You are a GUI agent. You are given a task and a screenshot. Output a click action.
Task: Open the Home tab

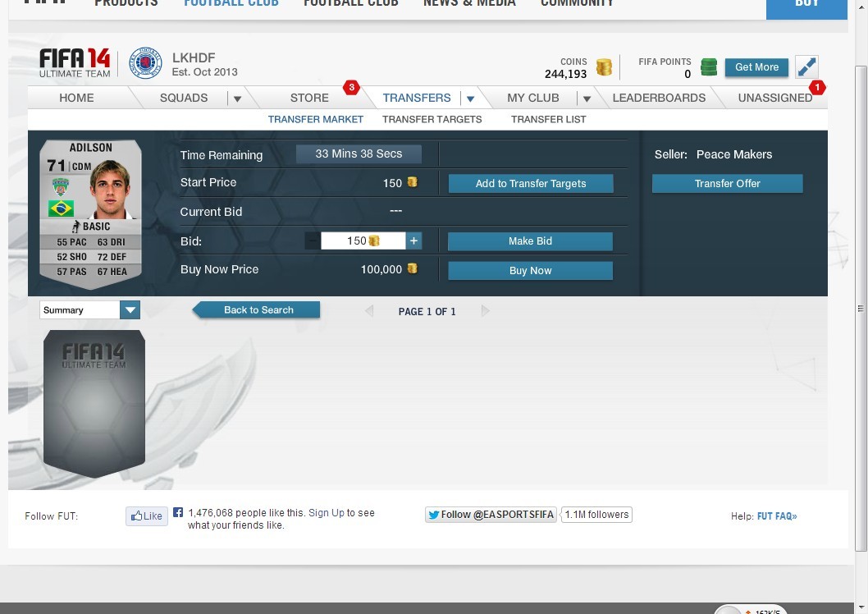[76, 98]
